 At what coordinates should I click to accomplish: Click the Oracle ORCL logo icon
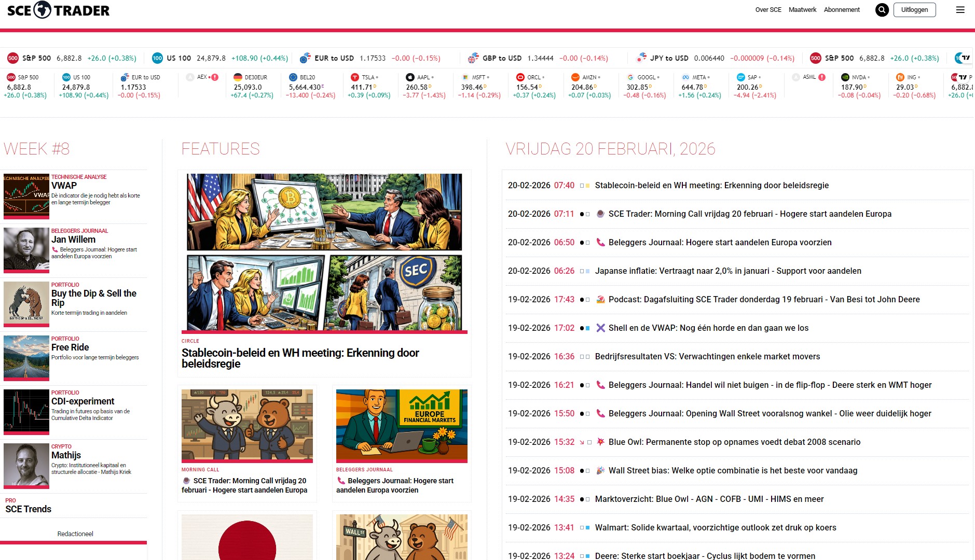520,77
